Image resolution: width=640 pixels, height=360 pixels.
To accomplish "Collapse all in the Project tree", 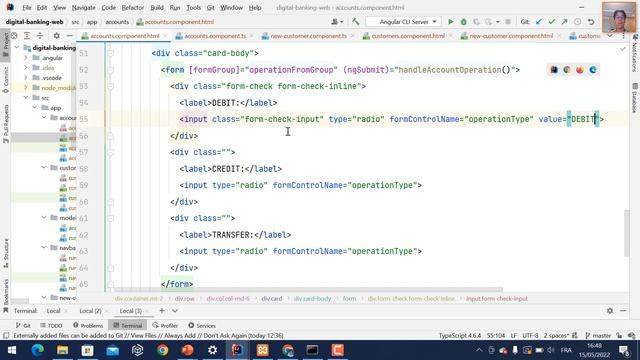I will 40,36.
